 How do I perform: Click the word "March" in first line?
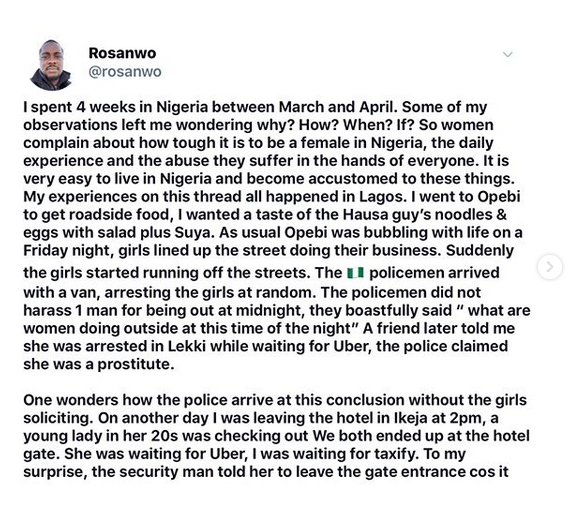(301, 107)
